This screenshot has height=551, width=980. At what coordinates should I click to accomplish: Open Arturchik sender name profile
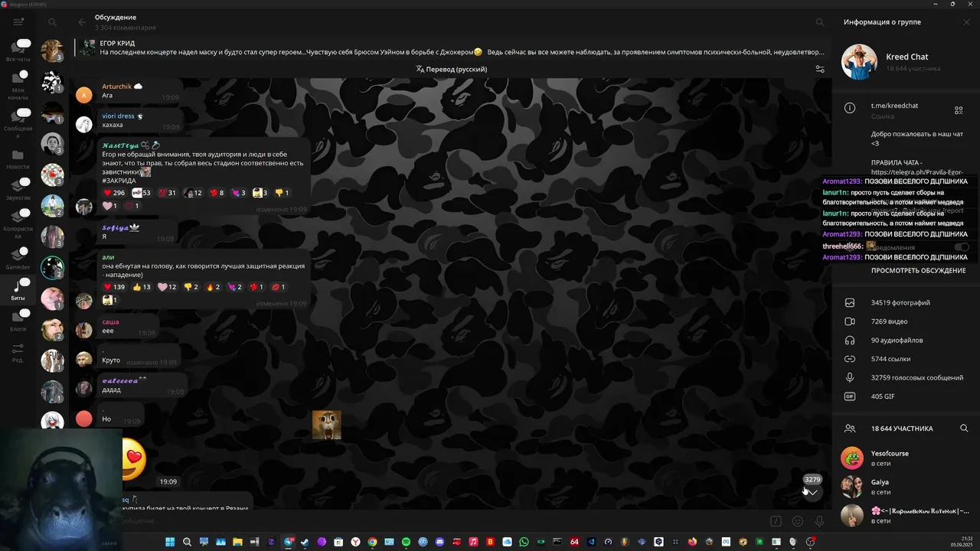pos(117,86)
